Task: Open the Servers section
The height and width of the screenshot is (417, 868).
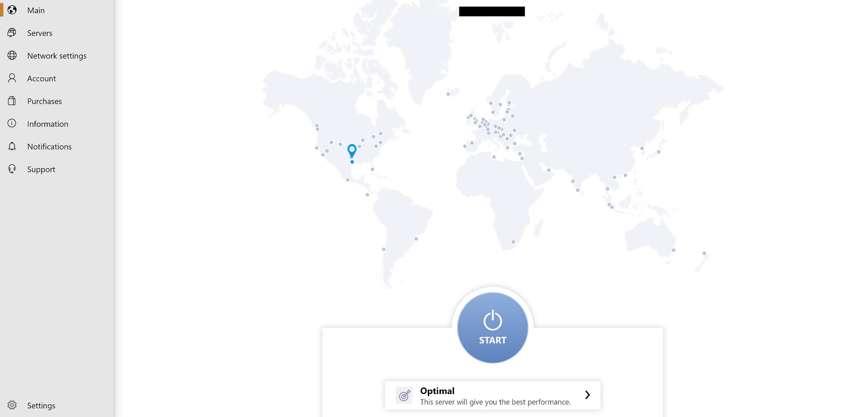Action: (40, 33)
